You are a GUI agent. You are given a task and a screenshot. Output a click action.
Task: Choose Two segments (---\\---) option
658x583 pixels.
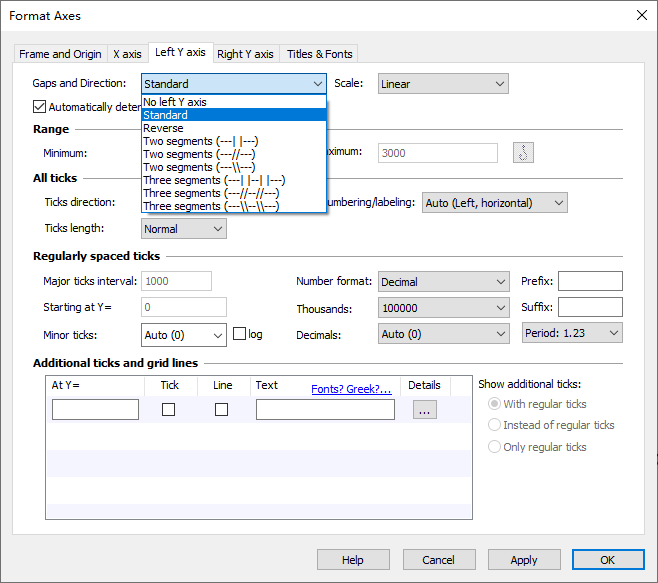[234, 167]
